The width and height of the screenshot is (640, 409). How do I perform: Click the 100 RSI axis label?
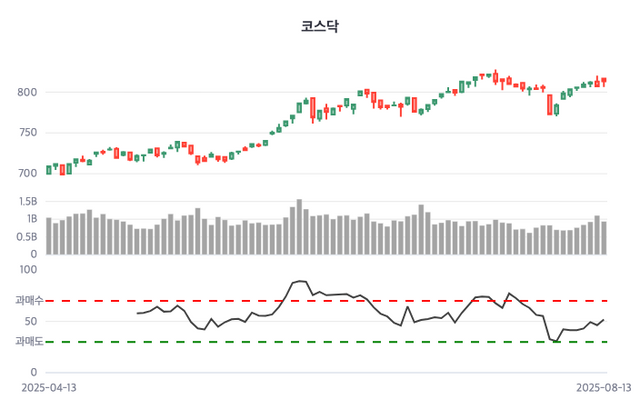(28, 269)
